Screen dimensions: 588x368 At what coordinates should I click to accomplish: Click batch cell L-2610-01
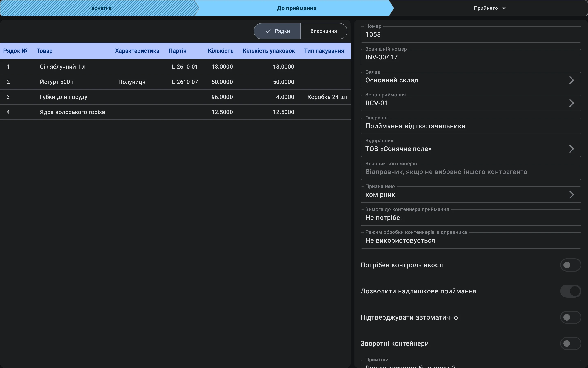(185, 67)
